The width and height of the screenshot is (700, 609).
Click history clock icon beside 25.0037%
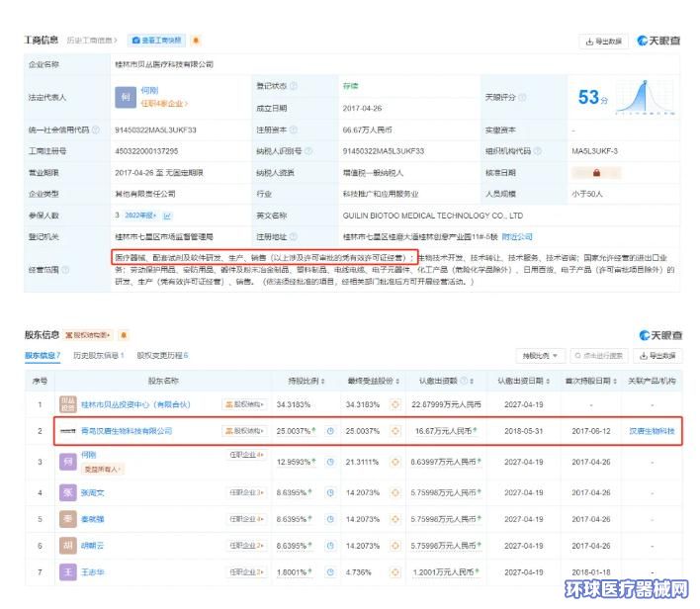[330, 431]
